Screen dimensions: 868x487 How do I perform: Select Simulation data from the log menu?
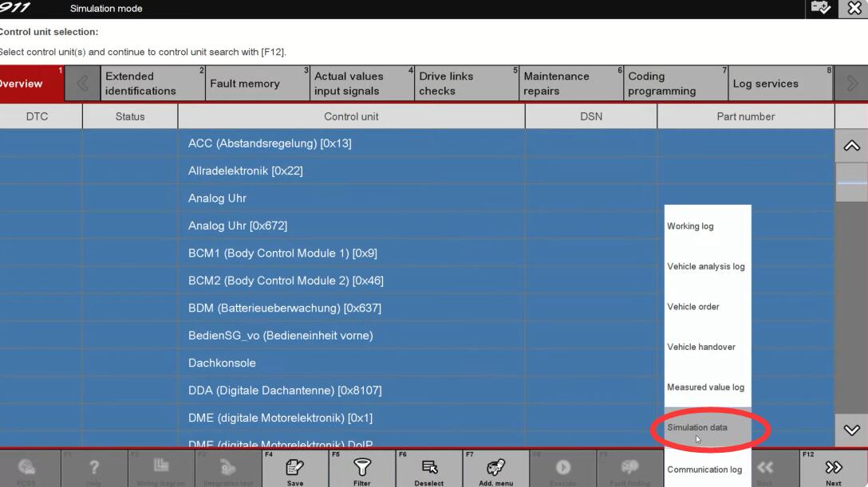point(697,427)
